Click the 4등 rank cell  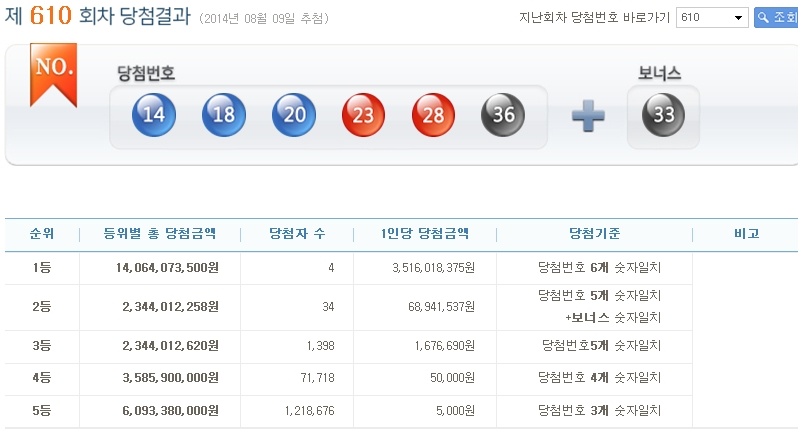click(42, 378)
